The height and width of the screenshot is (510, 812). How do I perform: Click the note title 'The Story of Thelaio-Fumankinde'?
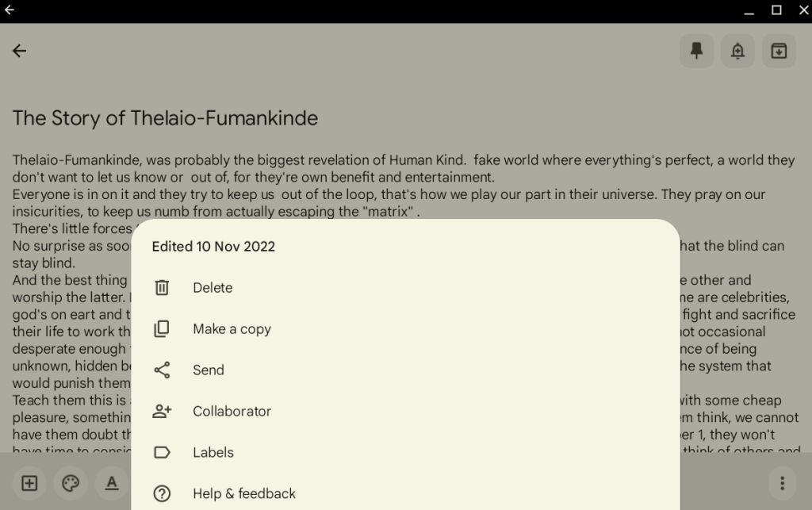[x=165, y=118]
